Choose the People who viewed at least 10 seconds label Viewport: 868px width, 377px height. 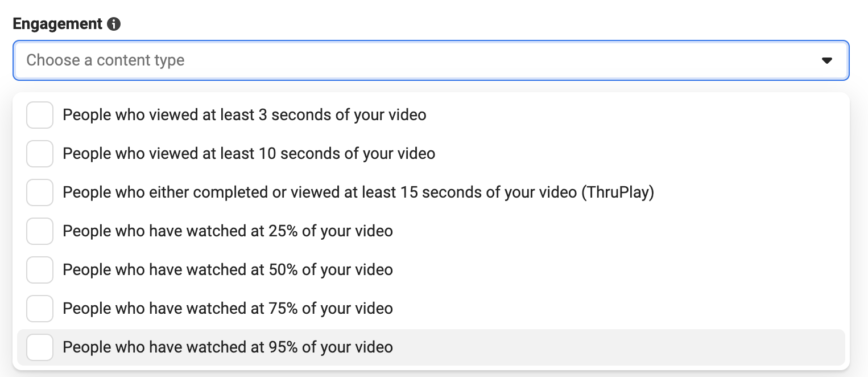[x=249, y=154]
